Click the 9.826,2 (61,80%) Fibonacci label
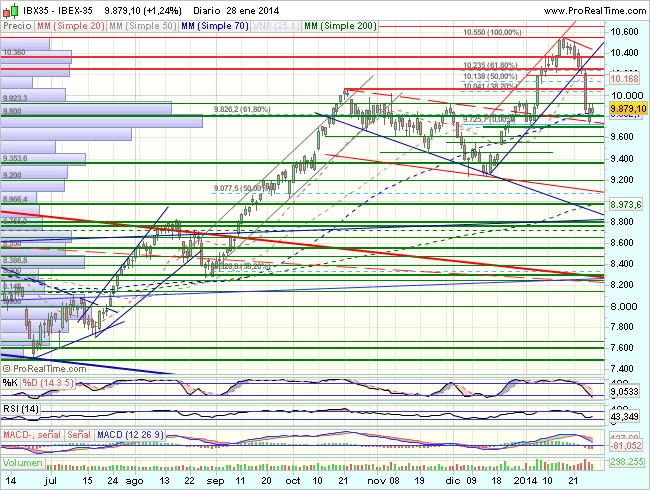Image resolution: width=650 pixels, height=490 pixels. point(242,109)
